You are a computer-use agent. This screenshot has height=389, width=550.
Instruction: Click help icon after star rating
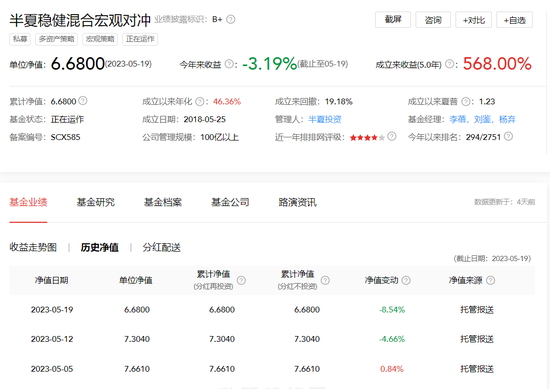click(392, 136)
